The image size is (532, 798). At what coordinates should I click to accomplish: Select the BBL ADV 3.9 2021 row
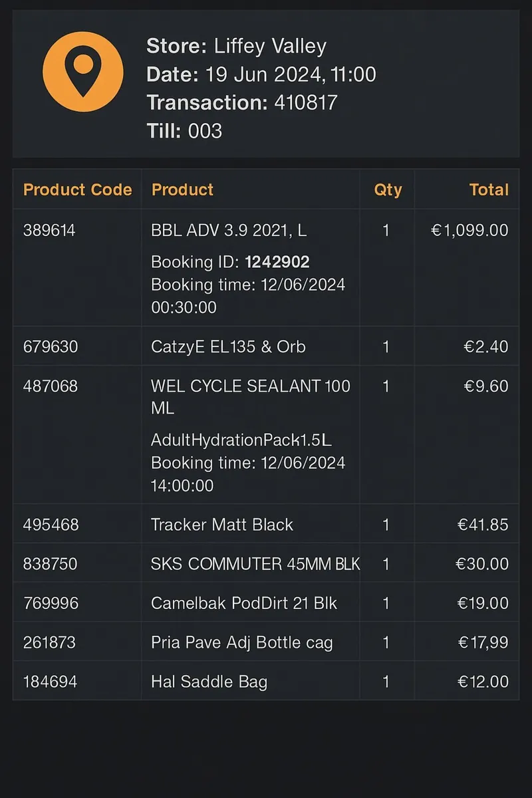click(266, 268)
